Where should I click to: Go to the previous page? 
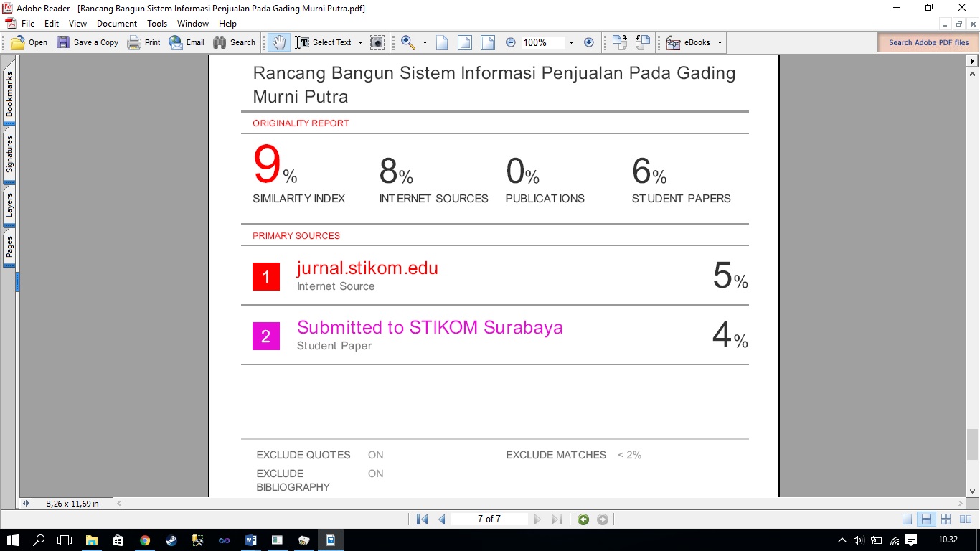point(442,519)
